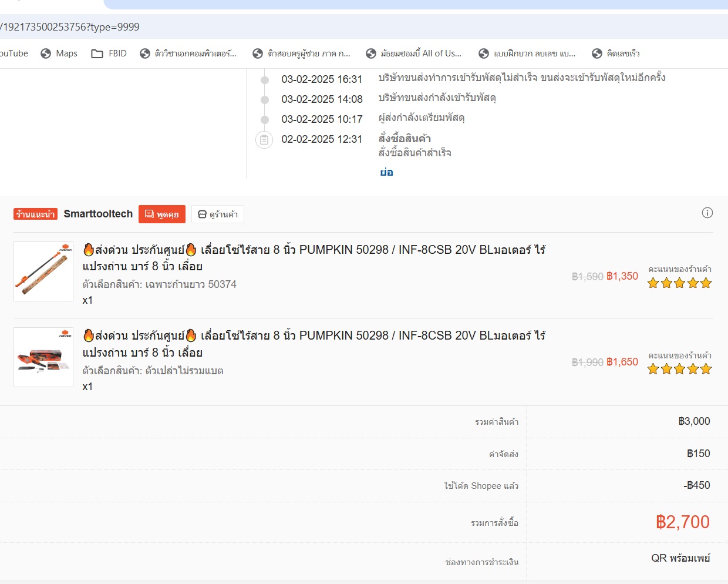Click the ฿3,000 merchandise subtotal value

[x=694, y=421]
